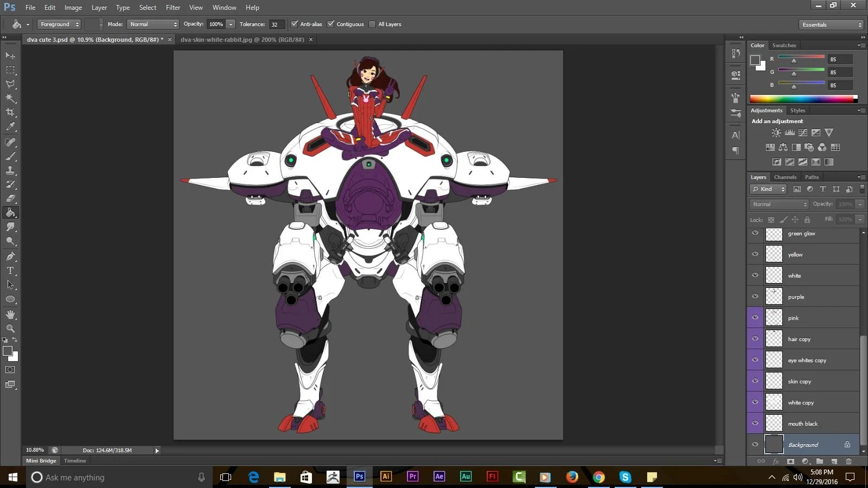Select the Crop tool

coord(10,112)
